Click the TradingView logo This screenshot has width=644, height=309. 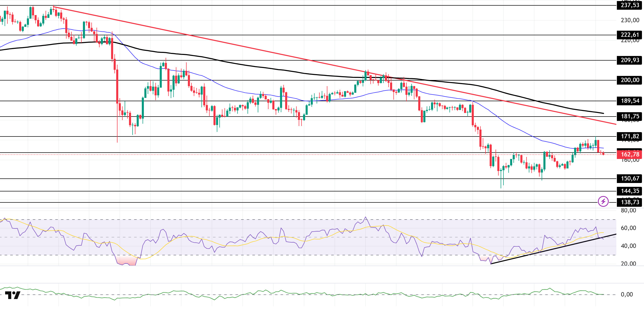(13, 295)
